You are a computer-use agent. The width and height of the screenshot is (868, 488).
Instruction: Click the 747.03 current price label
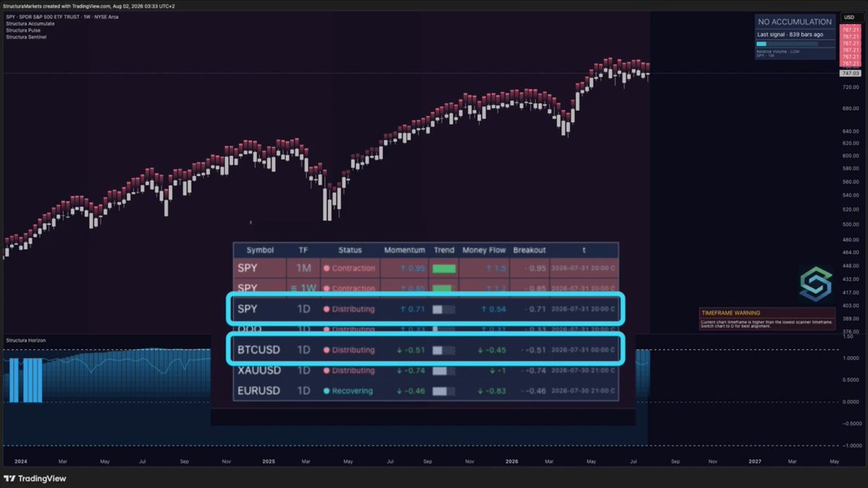(849, 73)
